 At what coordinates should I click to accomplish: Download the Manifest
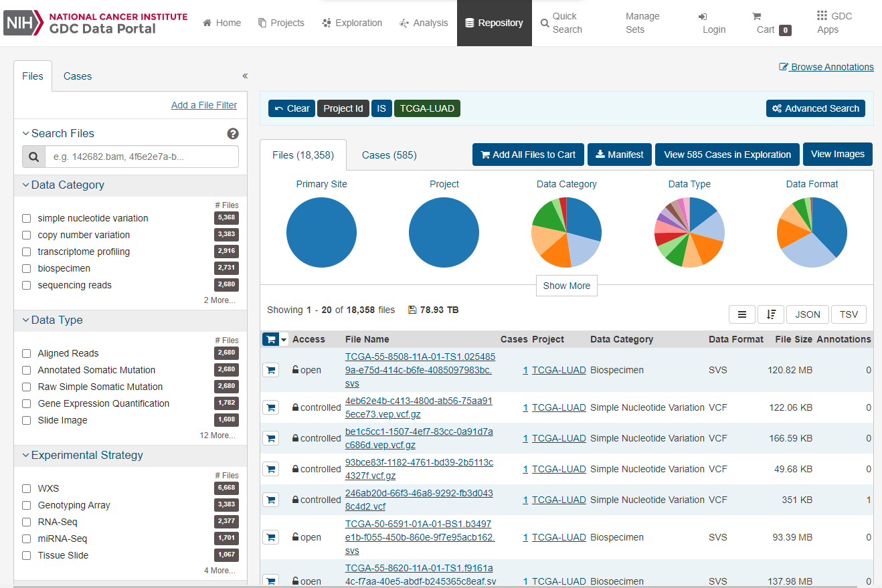pyautogui.click(x=620, y=155)
